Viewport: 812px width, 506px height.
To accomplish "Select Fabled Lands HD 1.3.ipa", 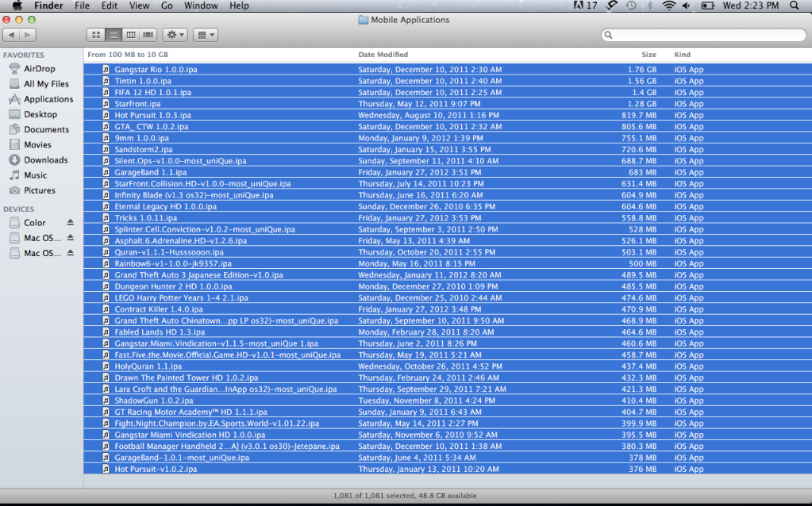I will (x=448, y=332).
